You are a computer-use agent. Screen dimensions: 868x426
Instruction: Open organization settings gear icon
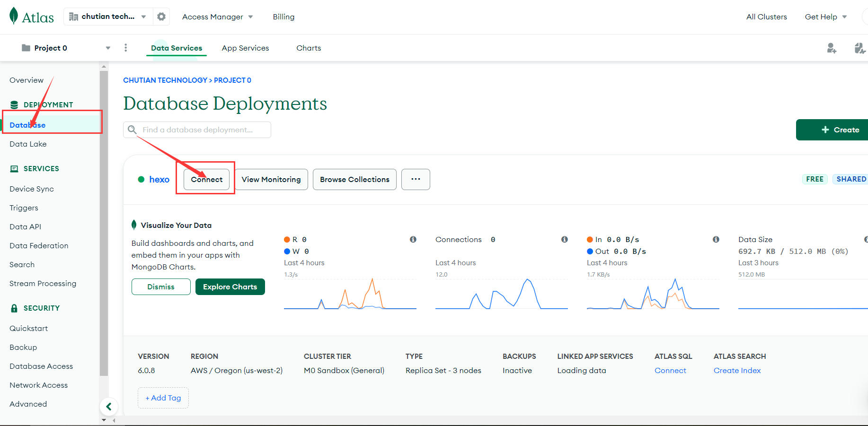pyautogui.click(x=161, y=17)
